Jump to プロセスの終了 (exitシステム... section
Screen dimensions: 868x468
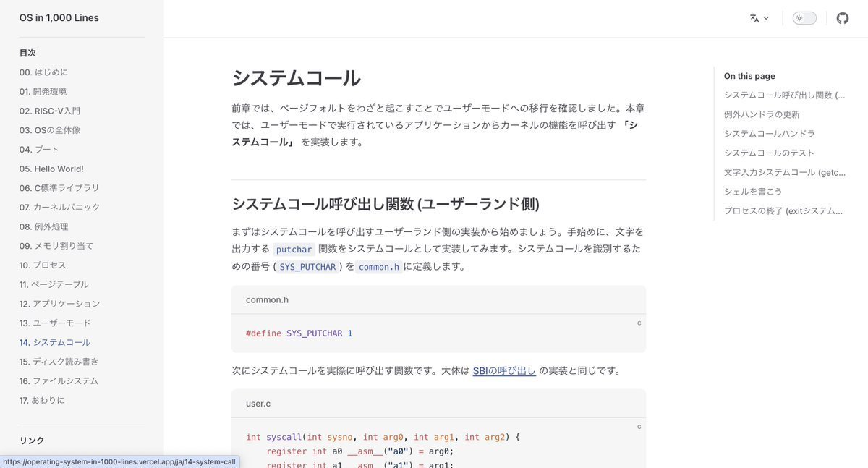point(785,210)
